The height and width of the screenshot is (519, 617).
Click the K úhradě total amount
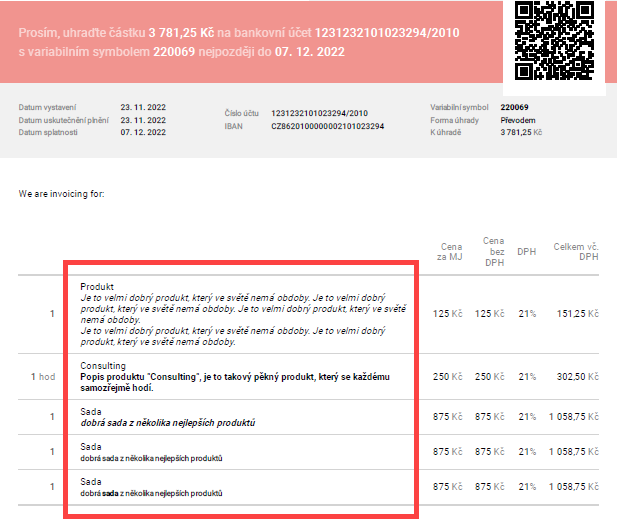coord(521,131)
